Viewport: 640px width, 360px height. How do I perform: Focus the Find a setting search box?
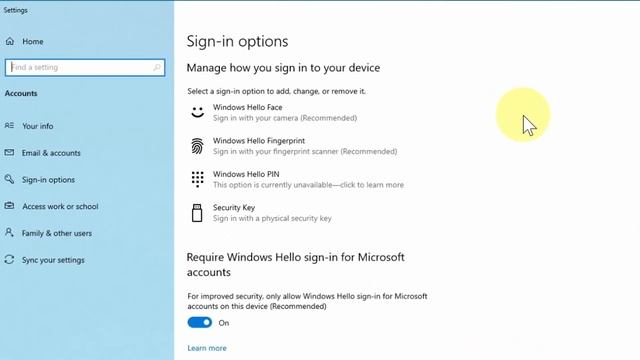click(x=85, y=67)
